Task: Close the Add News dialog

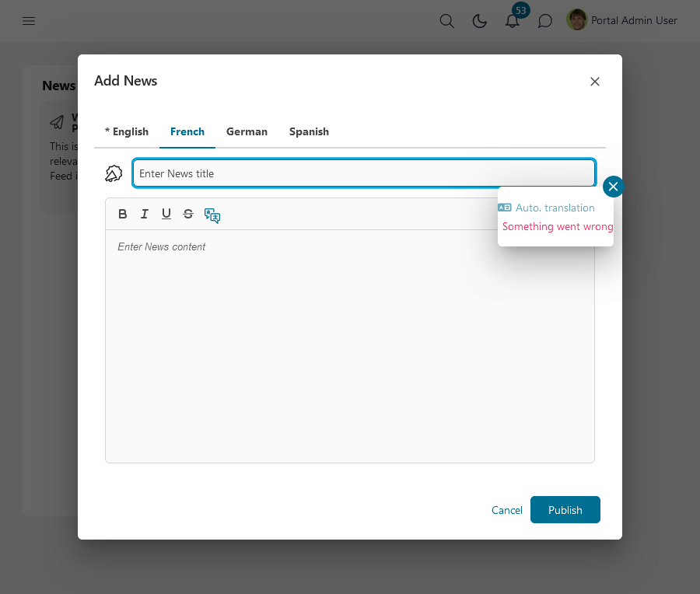Action: 595,82
